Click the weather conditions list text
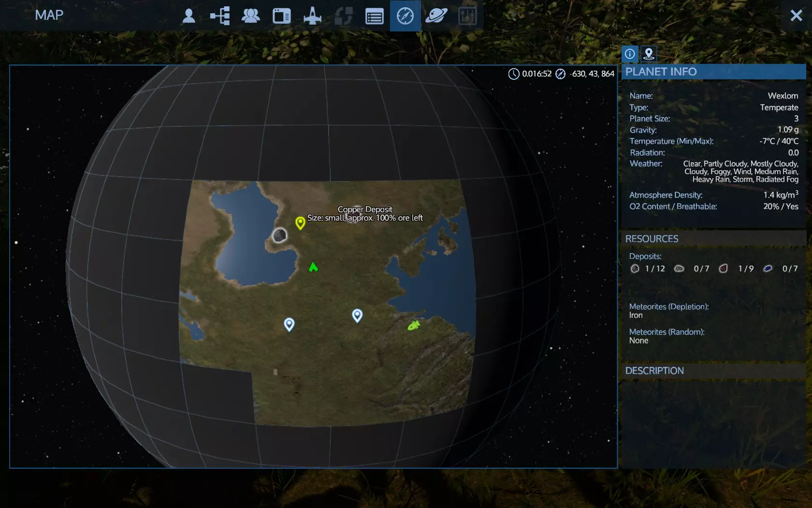 click(740, 172)
